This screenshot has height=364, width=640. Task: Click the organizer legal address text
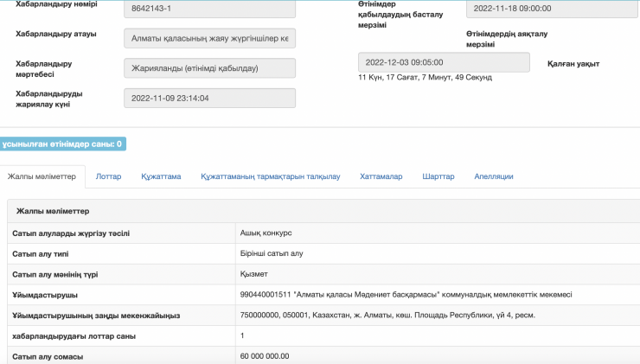coord(387,316)
